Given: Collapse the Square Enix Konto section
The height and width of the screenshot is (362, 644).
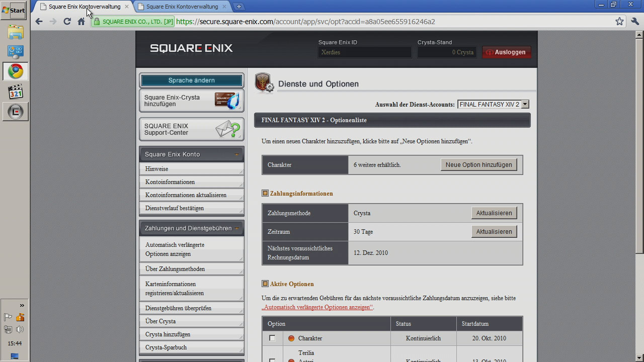Looking at the screenshot, I should (x=238, y=154).
